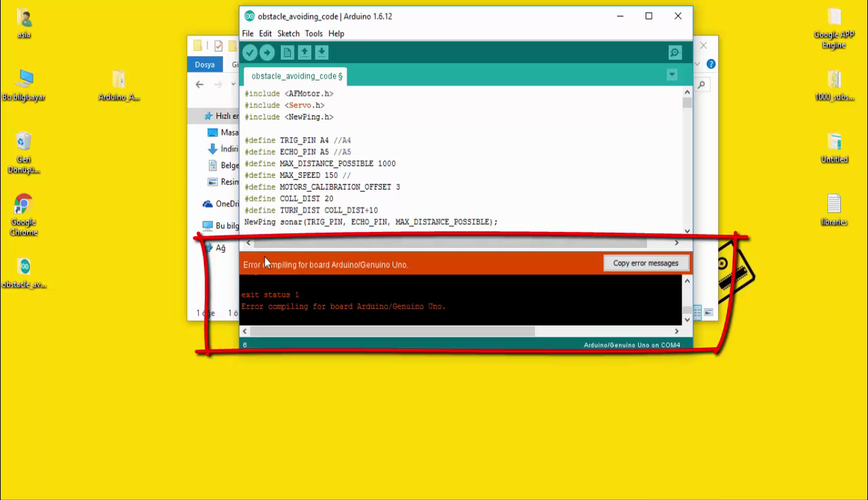Click the editor scroll up arrow
Viewport: 868px width, 500px height.
coord(687,91)
